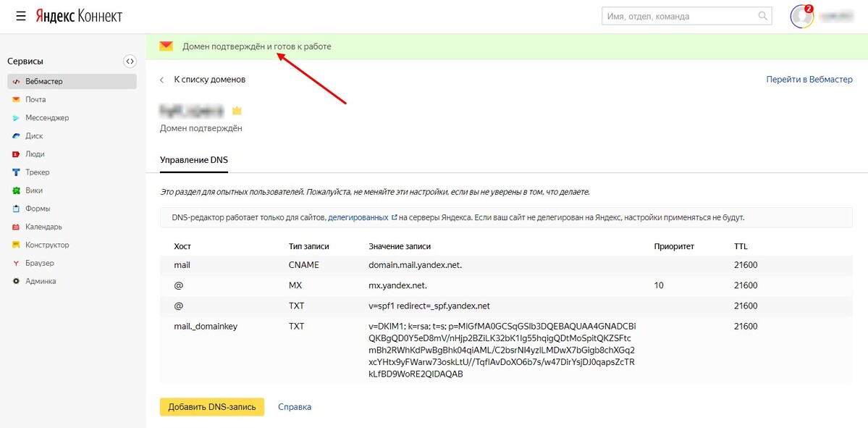The image size is (868, 428).
Task: Click the Яндекс Коннект logo
Action: click(79, 16)
